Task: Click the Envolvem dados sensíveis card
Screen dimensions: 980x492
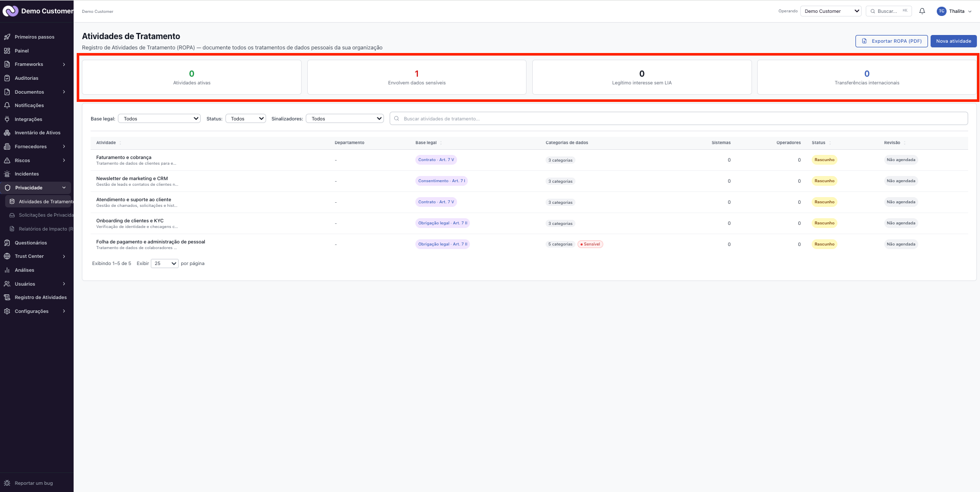Action: coord(417,77)
